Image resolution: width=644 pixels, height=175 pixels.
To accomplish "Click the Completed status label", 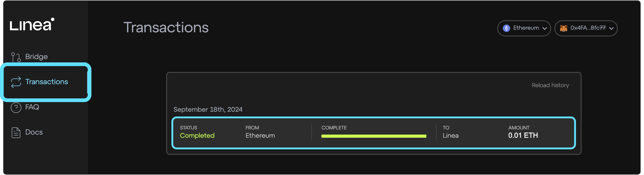I will (197, 136).
